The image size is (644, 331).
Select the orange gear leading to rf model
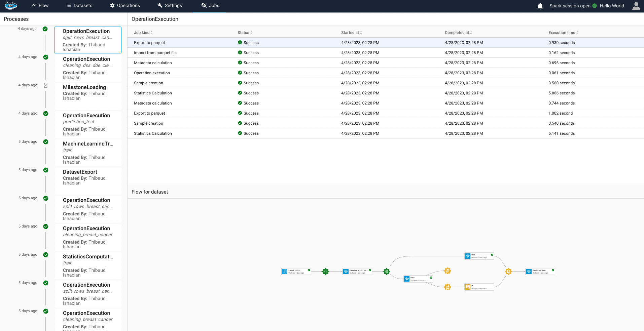coord(447,287)
